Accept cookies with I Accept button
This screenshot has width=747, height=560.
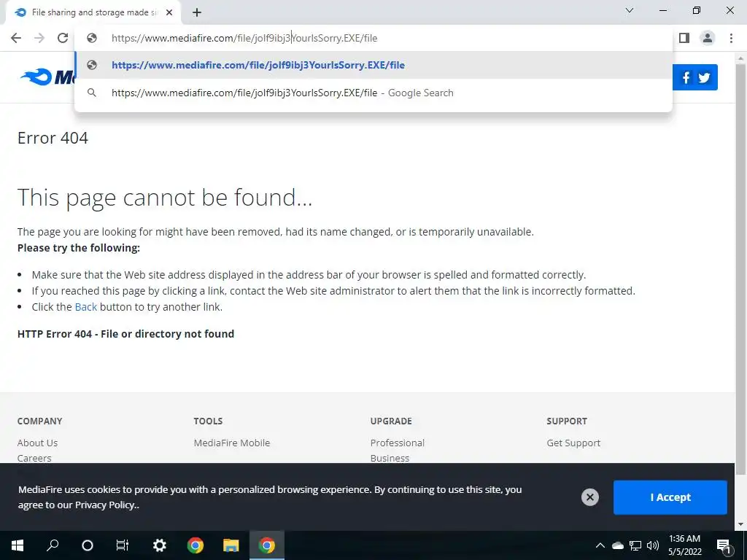coord(670,497)
